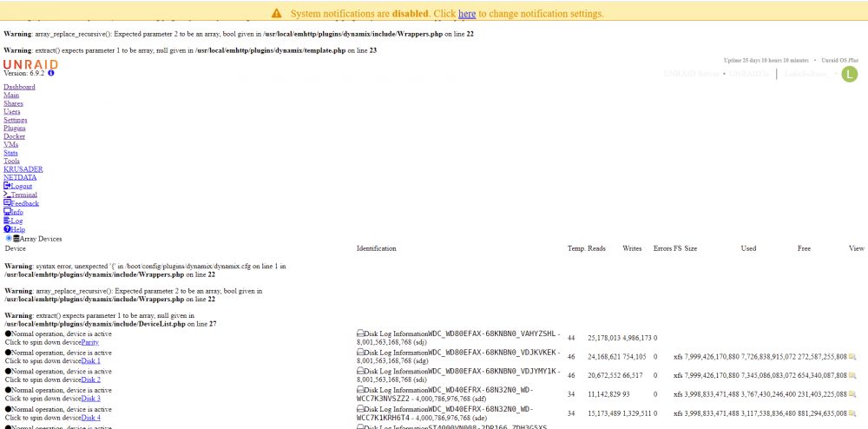Screen dimensions: 868x429
Task: Open the Plugins menu link
Action: [15, 128]
